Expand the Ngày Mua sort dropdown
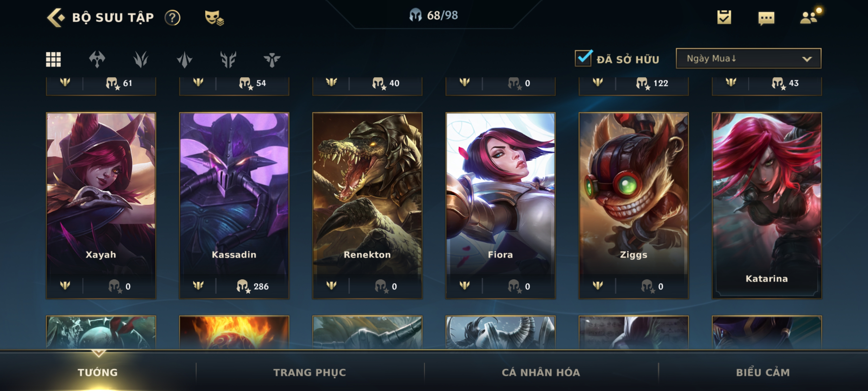This screenshot has height=391, width=868. 748,58
